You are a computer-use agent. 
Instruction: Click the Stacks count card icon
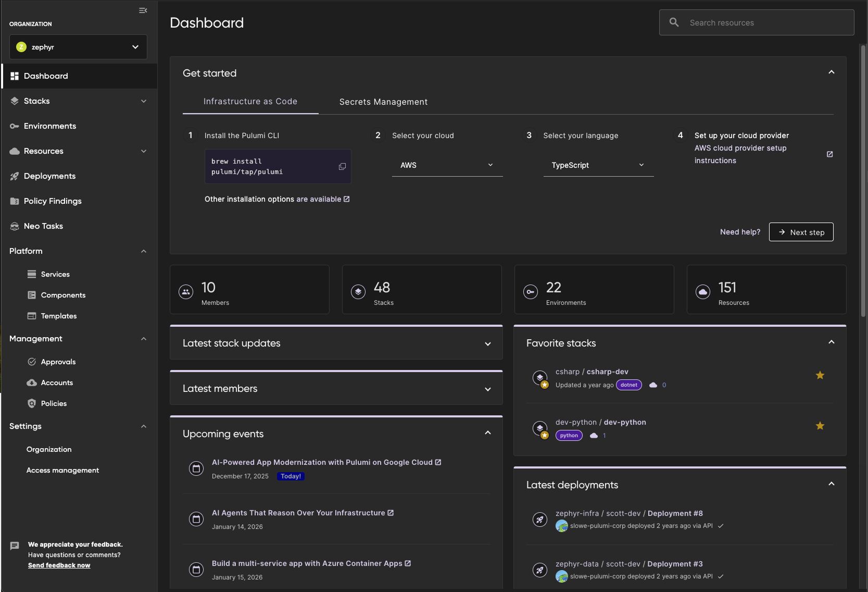[358, 292]
